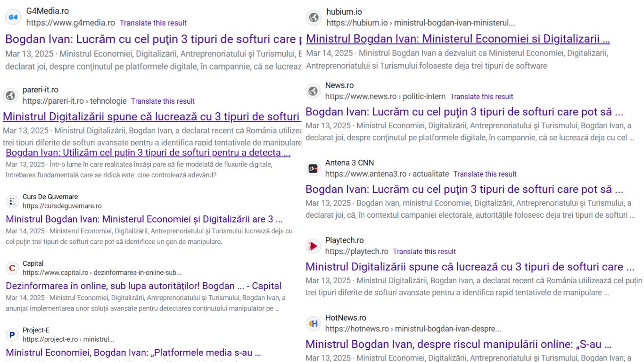Screen dimensions: 644x362
Task: Open HotNews.ro headline 'despre riscul manipulării online'
Action: (458, 344)
